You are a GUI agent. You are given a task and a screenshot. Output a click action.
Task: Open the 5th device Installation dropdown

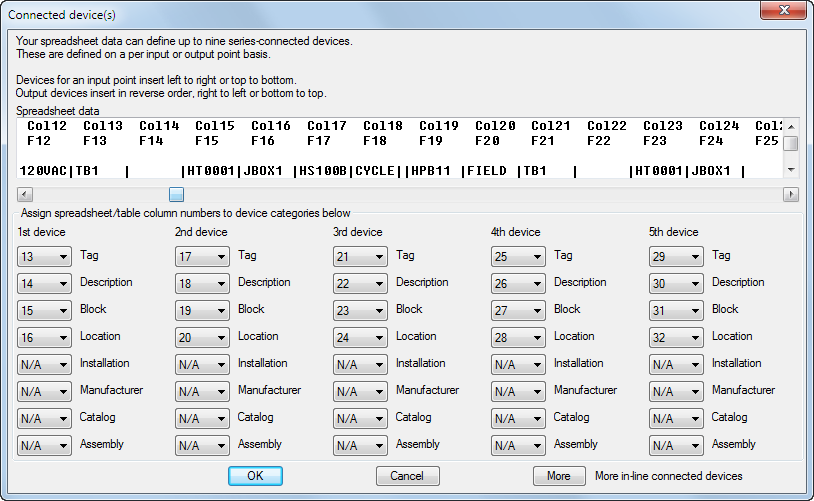tap(676, 364)
